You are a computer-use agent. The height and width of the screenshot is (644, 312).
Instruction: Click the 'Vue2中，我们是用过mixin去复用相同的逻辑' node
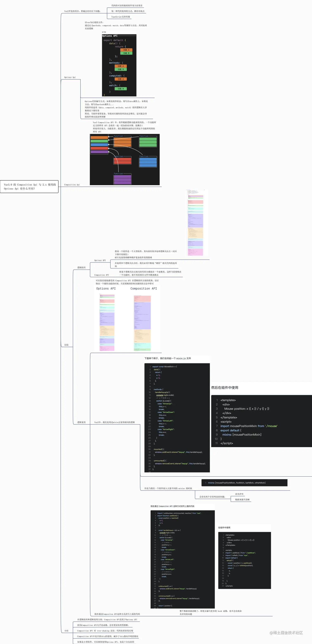point(114,423)
